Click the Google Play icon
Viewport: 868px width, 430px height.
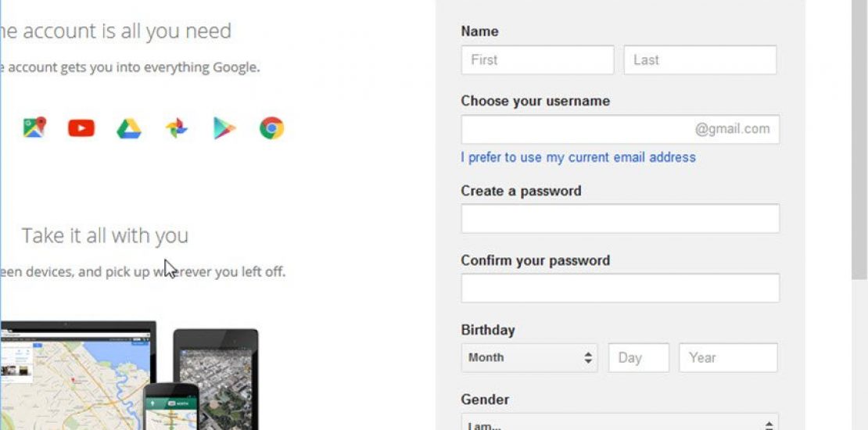coord(224,128)
